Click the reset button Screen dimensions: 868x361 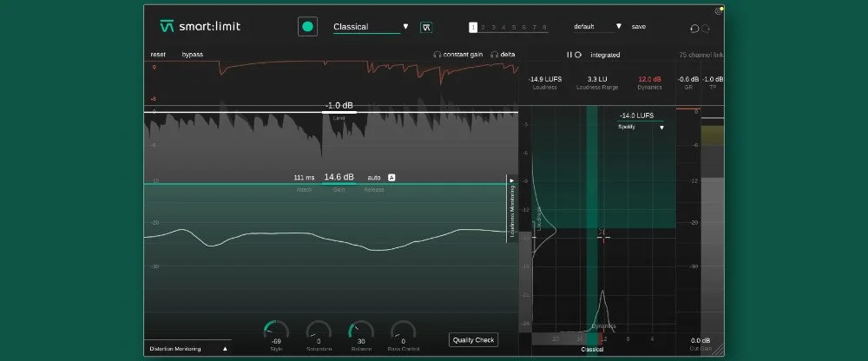tap(158, 55)
